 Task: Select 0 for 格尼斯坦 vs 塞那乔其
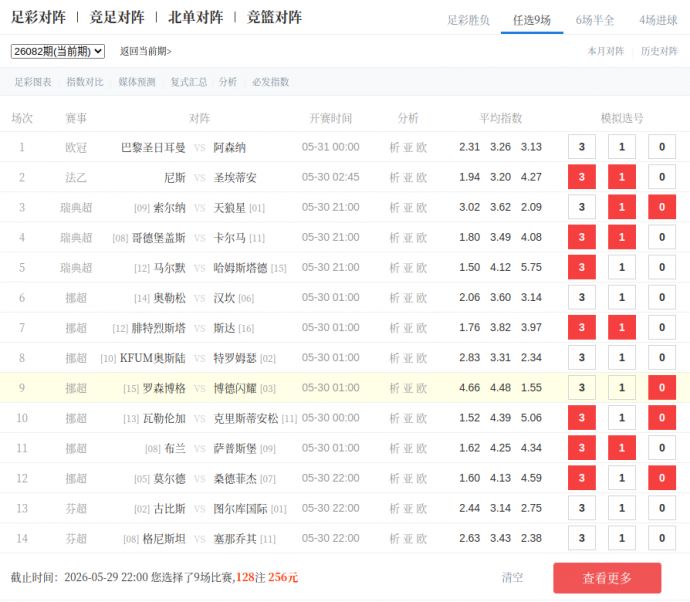[x=662, y=539]
